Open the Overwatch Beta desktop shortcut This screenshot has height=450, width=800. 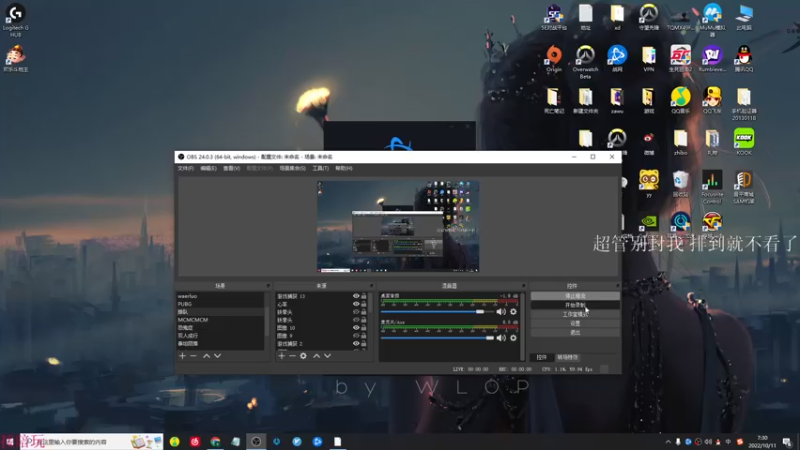(585, 62)
